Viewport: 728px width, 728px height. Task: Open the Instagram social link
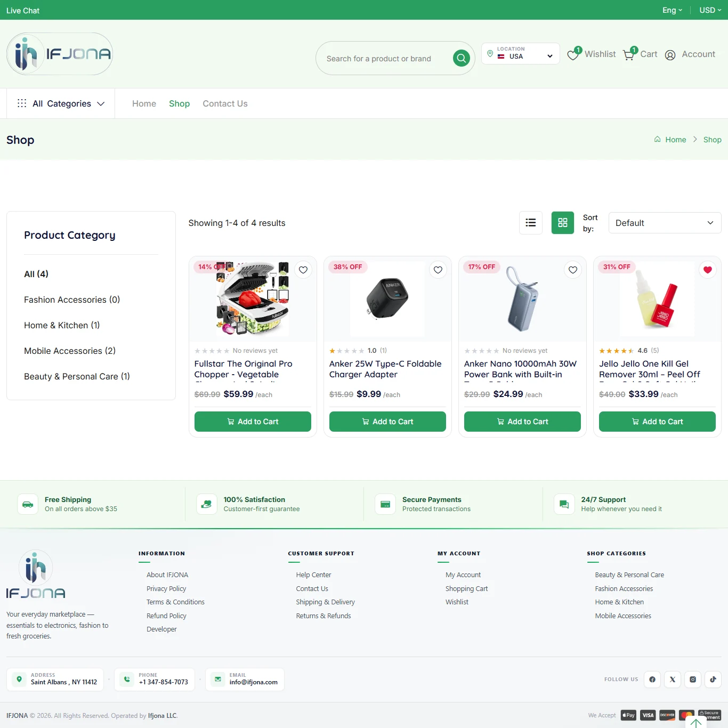click(x=693, y=680)
